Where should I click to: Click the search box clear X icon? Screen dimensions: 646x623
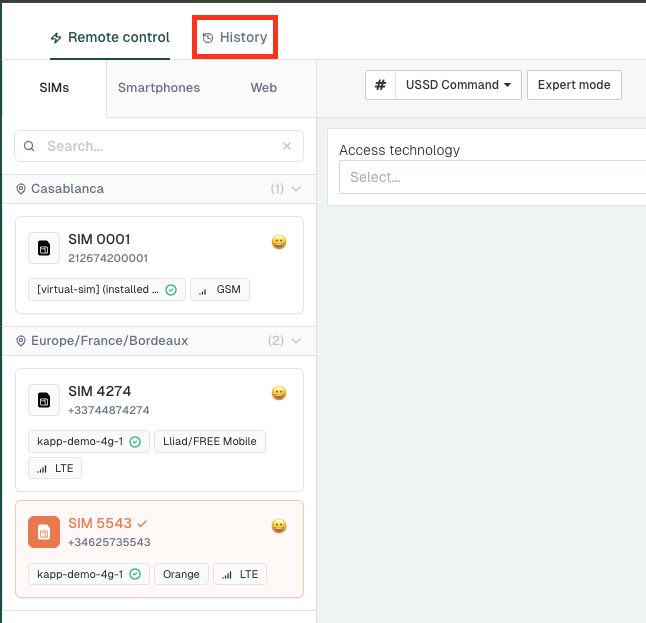pyautogui.click(x=287, y=146)
